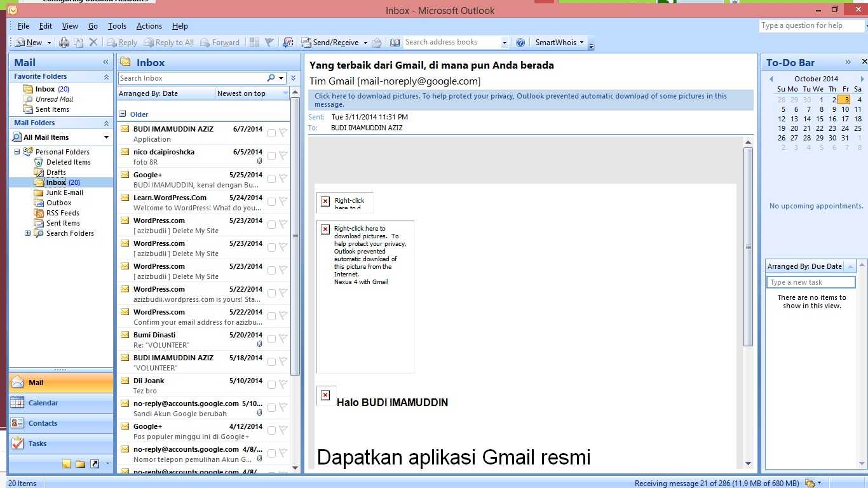Image resolution: width=868 pixels, height=488 pixels.
Task: Click the Print icon in the toolbar
Action: (64, 43)
